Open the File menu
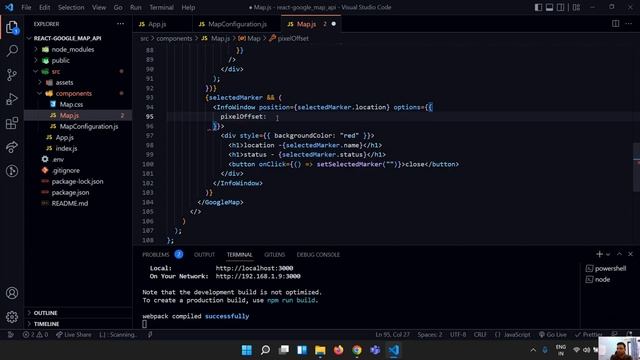Screen dimensions: 640x360 pyautogui.click(x=26, y=7)
